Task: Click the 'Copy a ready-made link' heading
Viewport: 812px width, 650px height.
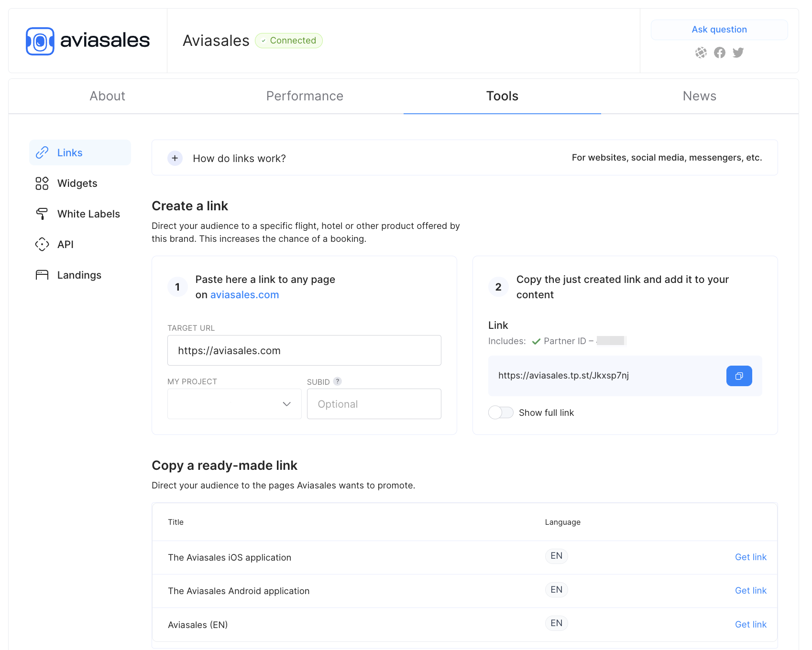Action: (x=224, y=466)
